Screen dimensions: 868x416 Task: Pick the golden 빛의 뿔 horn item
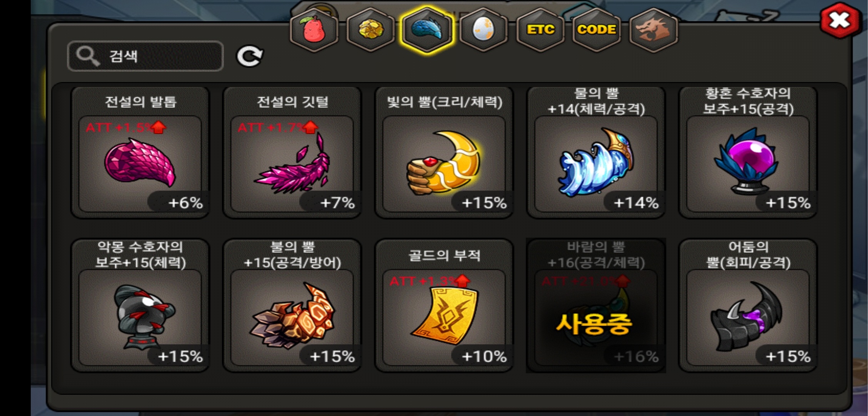(444, 153)
